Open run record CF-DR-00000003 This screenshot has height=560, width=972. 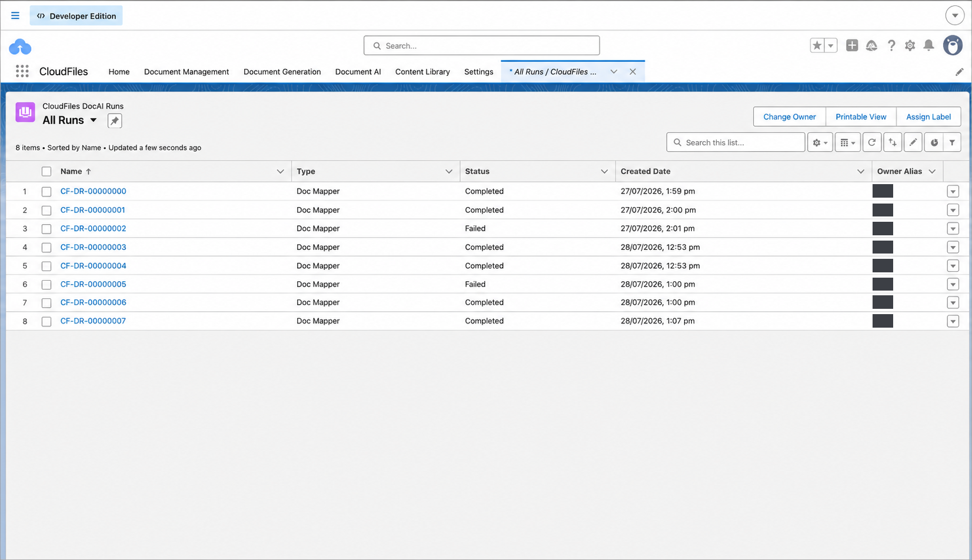[94, 247]
